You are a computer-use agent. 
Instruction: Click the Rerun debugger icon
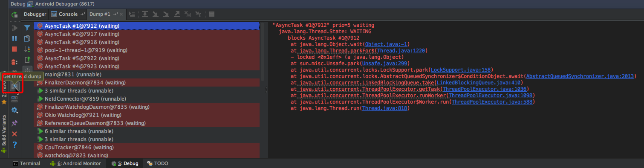point(14,15)
